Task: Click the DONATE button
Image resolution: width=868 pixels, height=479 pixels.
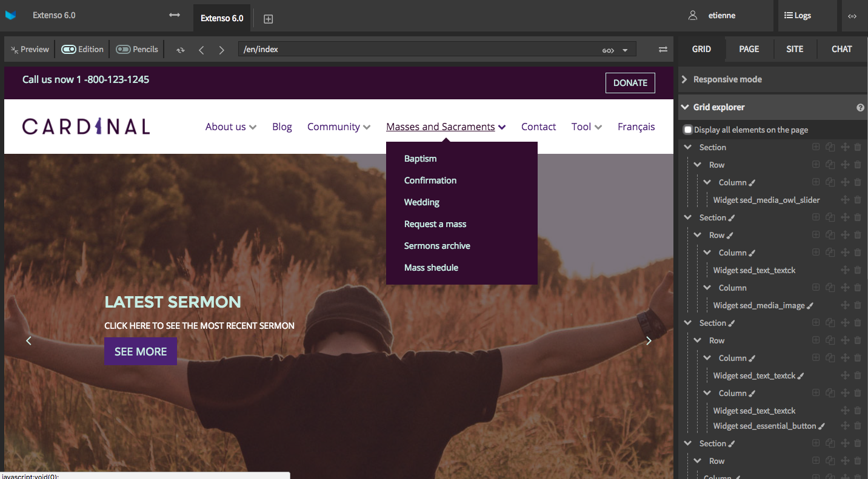Action: tap(630, 83)
